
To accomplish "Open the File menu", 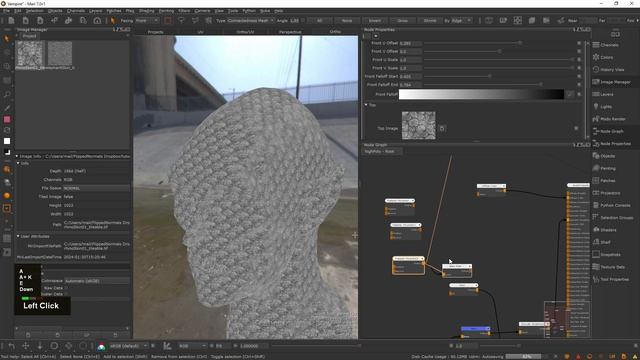I will 6,11.
